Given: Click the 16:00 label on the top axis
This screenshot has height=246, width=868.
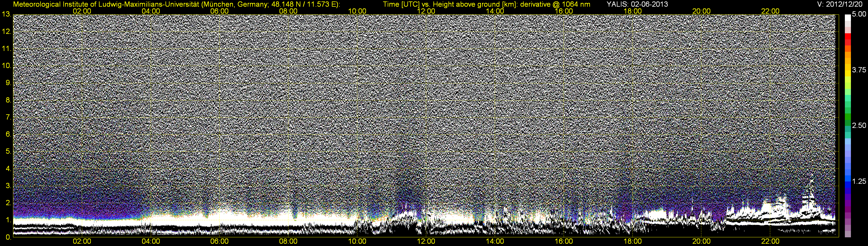Looking at the screenshot, I should (x=564, y=11).
